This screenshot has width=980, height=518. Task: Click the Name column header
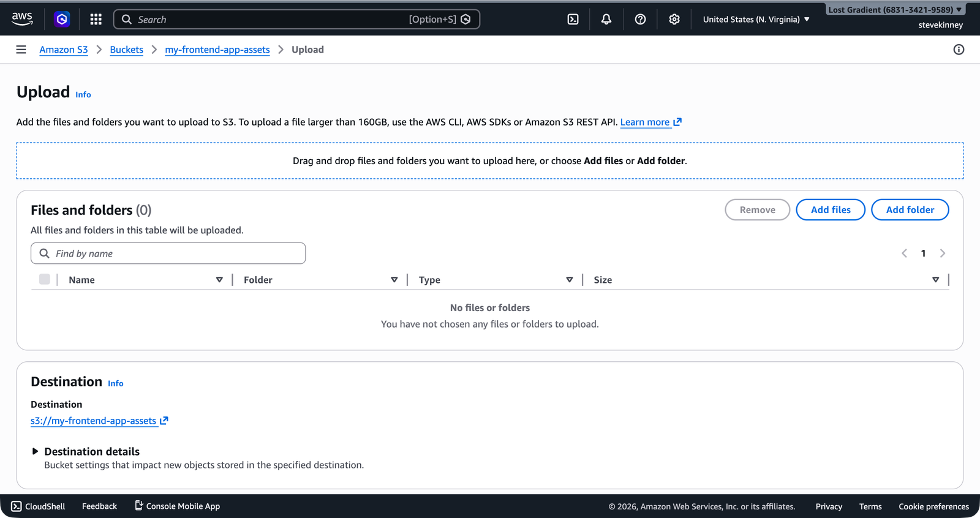pos(81,280)
